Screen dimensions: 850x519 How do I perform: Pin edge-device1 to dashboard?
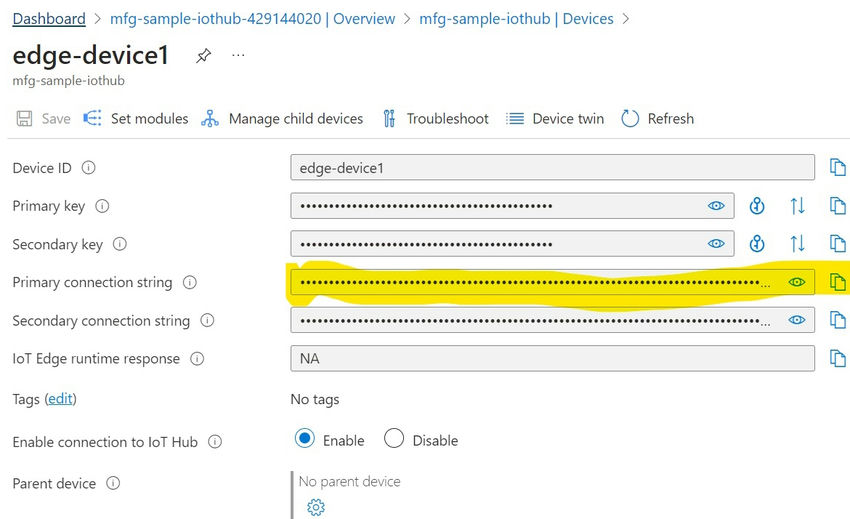point(203,56)
